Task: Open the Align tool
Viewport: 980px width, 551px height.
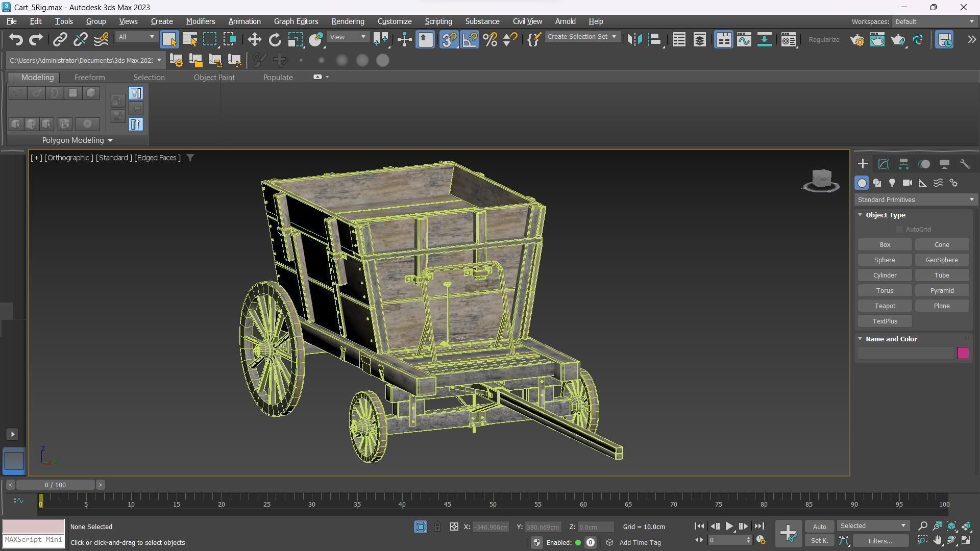Action: pos(655,39)
